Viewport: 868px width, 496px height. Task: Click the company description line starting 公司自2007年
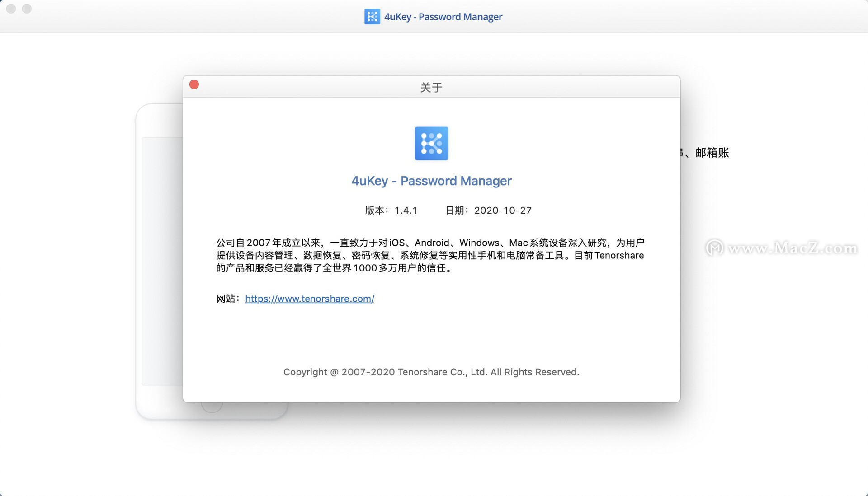point(430,243)
